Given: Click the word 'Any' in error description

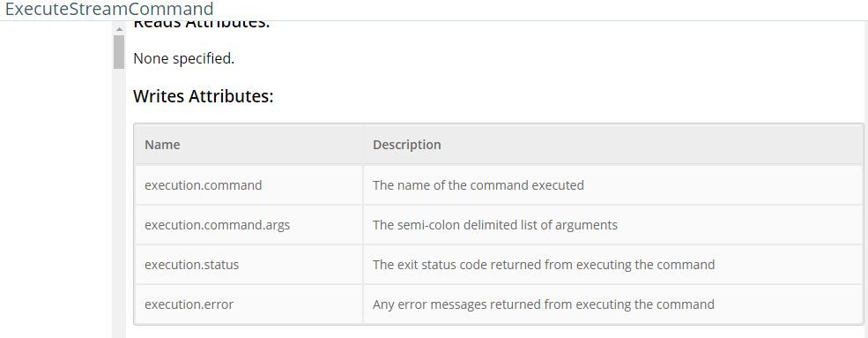Looking at the screenshot, I should click(x=382, y=304).
